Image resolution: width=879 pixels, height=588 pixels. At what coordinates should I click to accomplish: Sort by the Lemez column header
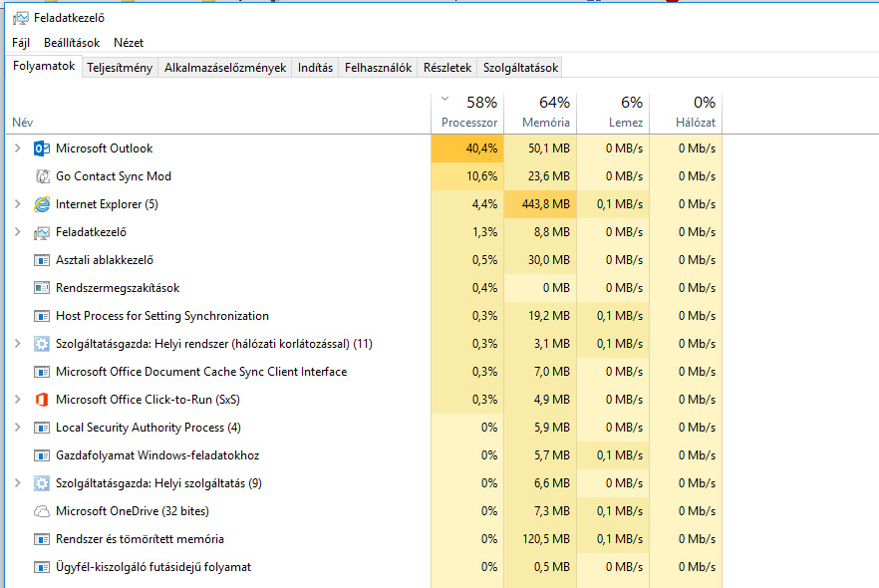[x=613, y=114]
